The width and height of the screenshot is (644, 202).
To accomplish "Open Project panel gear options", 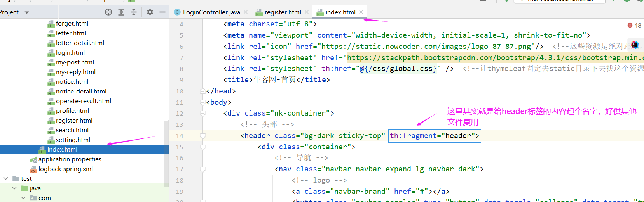I will 150,12.
